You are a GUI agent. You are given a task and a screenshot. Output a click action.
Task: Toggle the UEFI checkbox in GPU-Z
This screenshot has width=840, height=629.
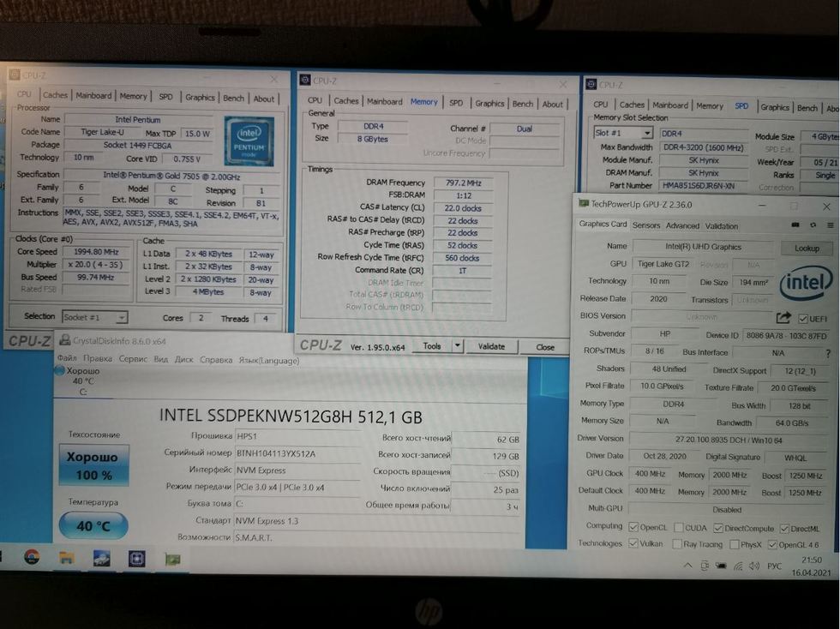(801, 318)
